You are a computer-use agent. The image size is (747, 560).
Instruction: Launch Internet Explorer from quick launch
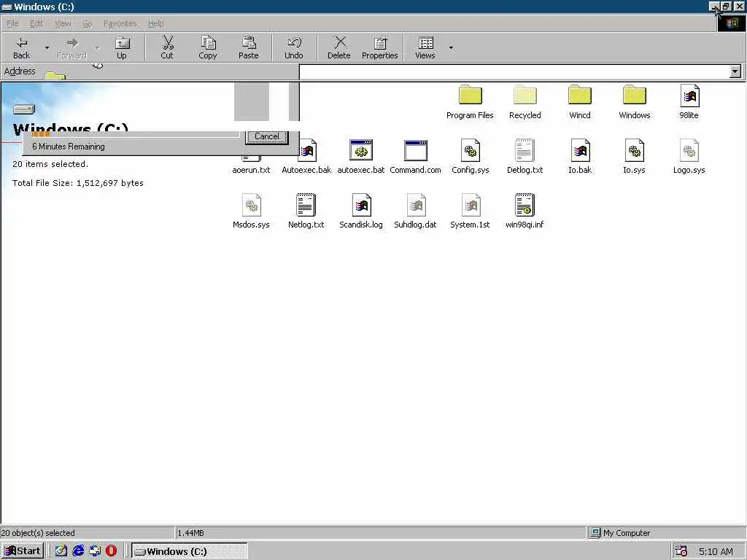[78, 551]
